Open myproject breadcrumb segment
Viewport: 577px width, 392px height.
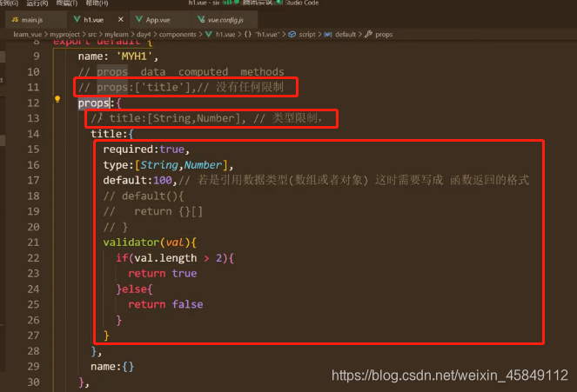64,35
